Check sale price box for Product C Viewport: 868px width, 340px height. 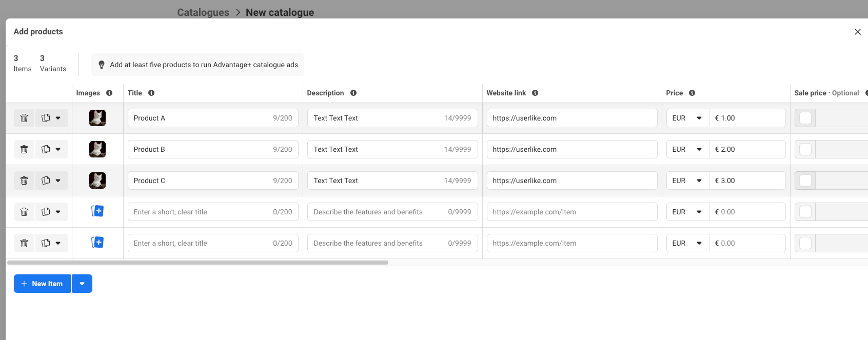tap(805, 181)
